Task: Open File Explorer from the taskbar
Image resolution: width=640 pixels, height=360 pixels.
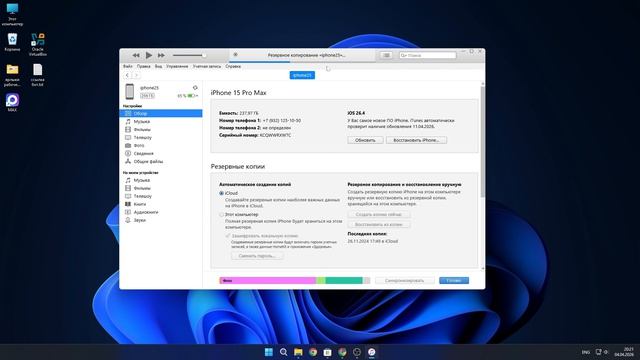Action: pos(298,352)
